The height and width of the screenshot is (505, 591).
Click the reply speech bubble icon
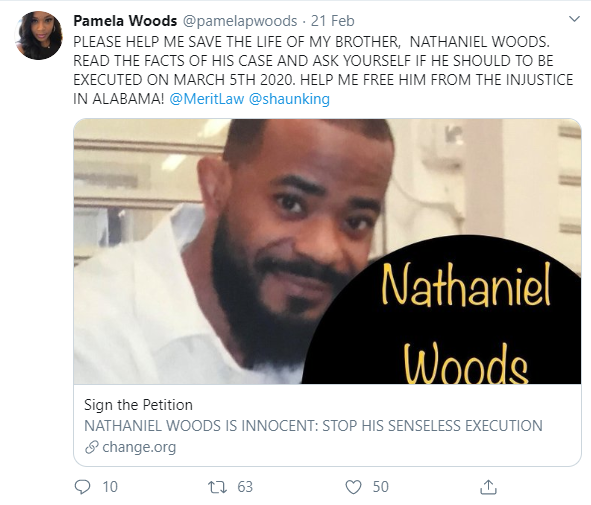coord(83,487)
